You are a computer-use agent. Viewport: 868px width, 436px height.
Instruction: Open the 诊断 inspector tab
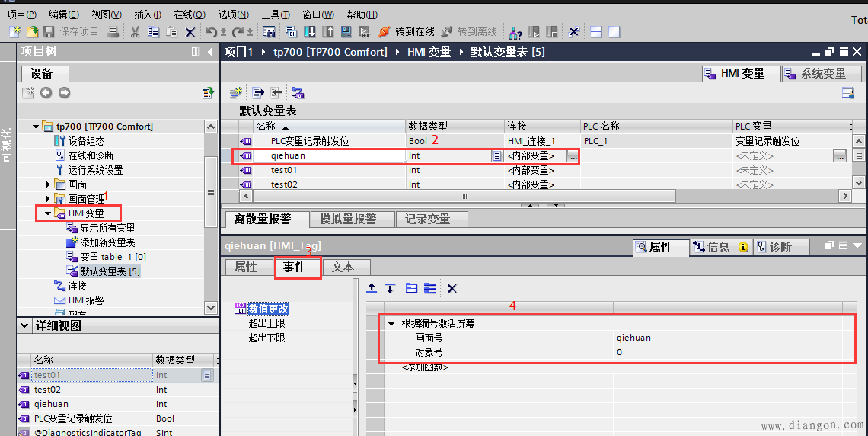coord(780,247)
